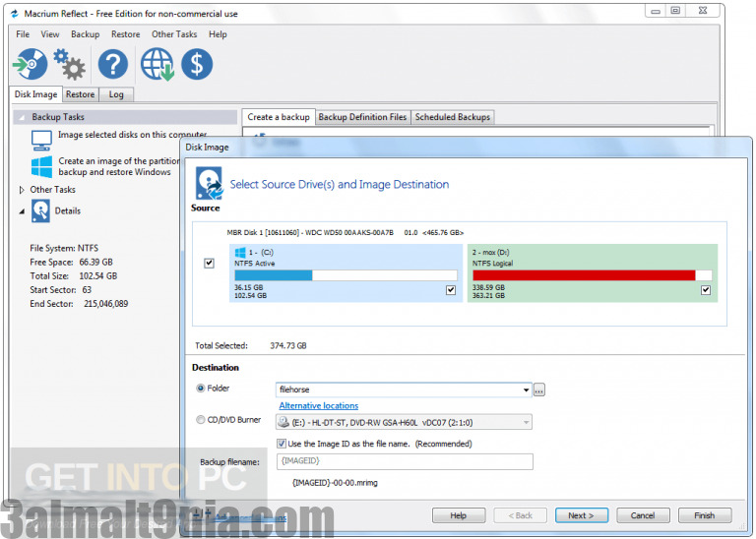Select the CD/DVD Burner radio button
The height and width of the screenshot is (539, 756).
[x=201, y=420]
